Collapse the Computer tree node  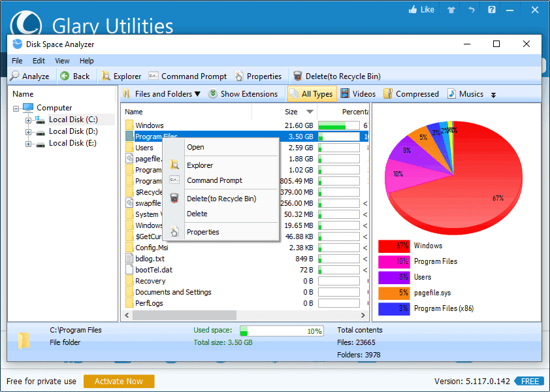click(x=16, y=108)
